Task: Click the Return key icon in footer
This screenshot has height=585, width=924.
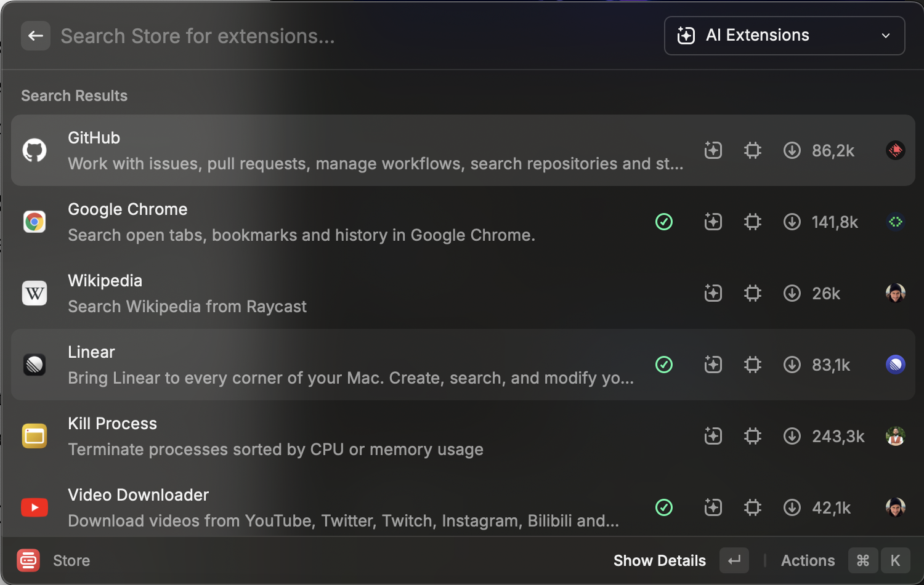Action: [x=734, y=560]
